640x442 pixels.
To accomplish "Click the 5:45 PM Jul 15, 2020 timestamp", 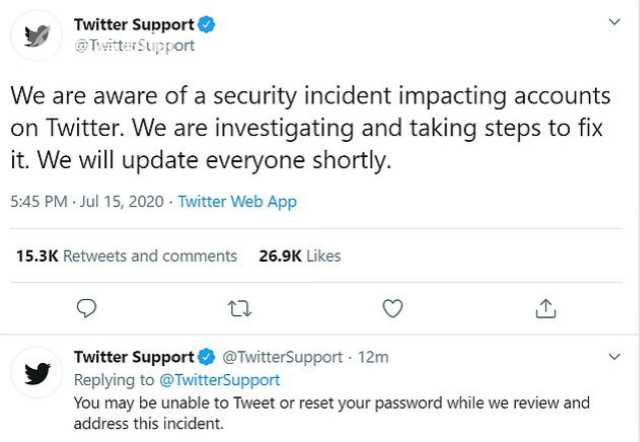I will (x=87, y=202).
